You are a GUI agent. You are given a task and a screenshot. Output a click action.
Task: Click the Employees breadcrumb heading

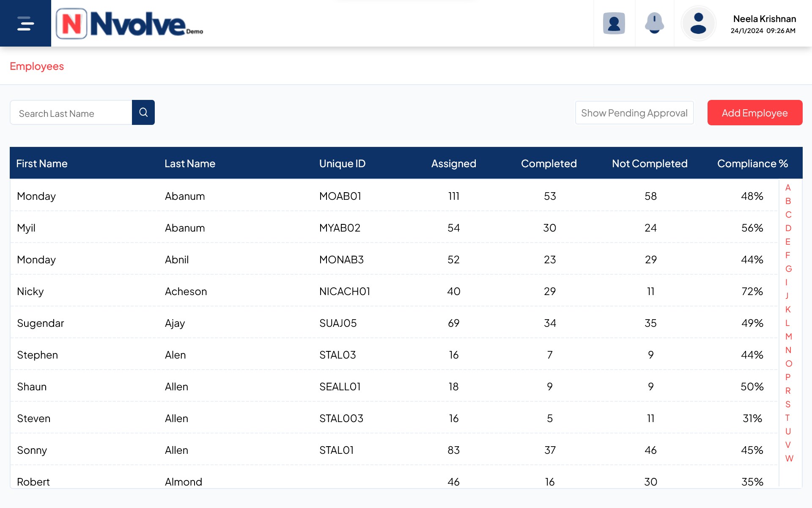(x=37, y=66)
